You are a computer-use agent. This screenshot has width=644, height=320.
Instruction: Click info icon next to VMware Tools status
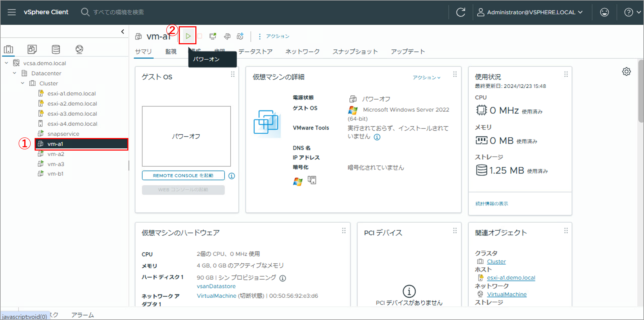(377, 137)
